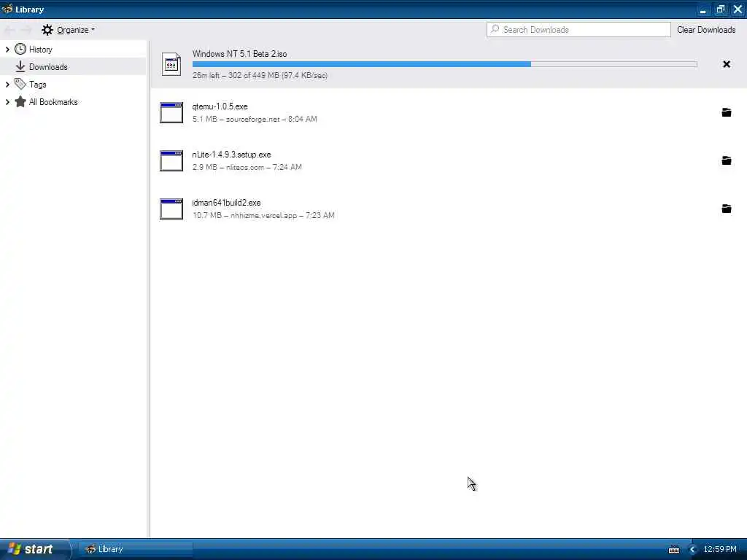The height and width of the screenshot is (560, 747).
Task: Click the All Bookmarks star icon
Action: pos(20,102)
